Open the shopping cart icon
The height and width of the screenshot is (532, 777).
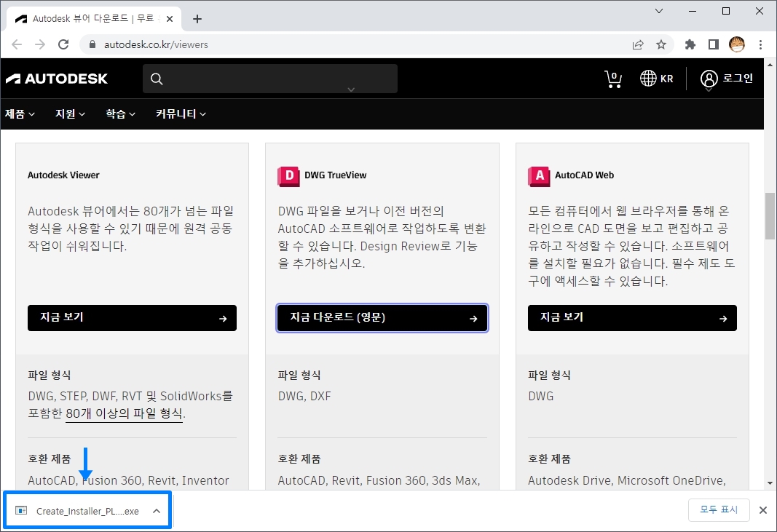(613, 79)
